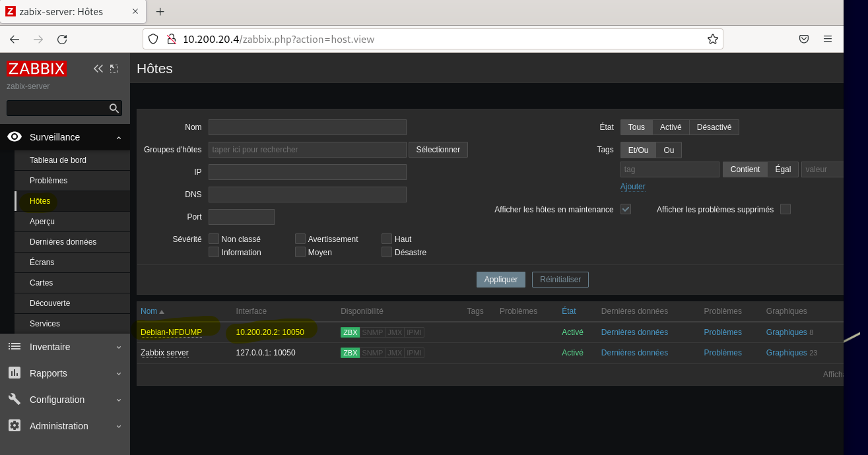868x455 pixels.
Task: Bookmark this page with star icon
Action: click(712, 40)
